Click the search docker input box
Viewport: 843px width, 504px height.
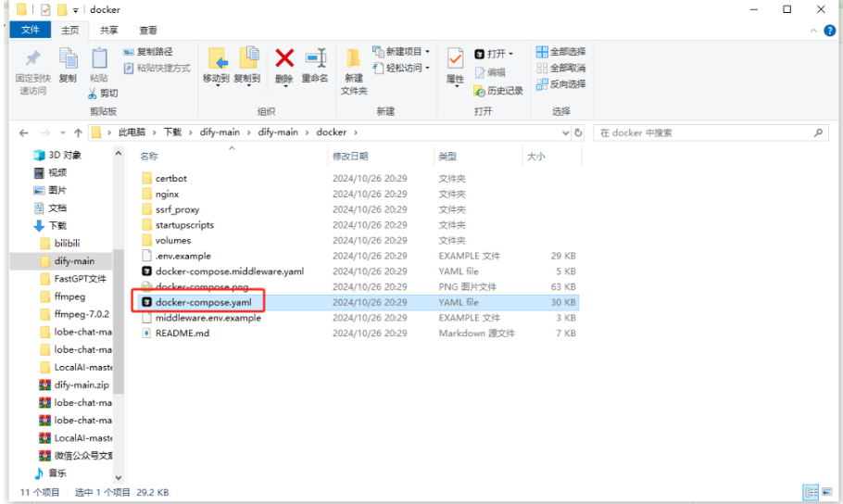(x=711, y=132)
